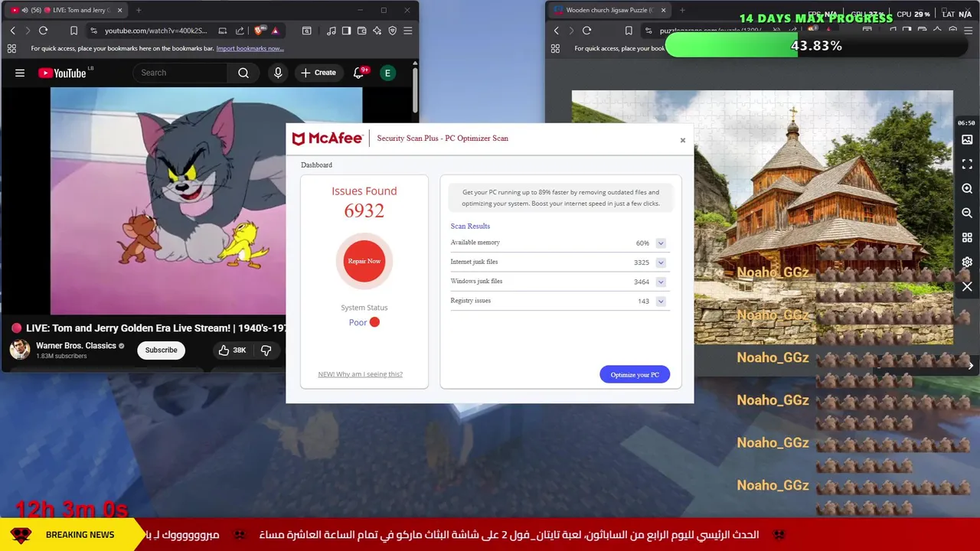Open a new tab in puzzle window
The width and height of the screenshot is (980, 551).
(682, 10)
